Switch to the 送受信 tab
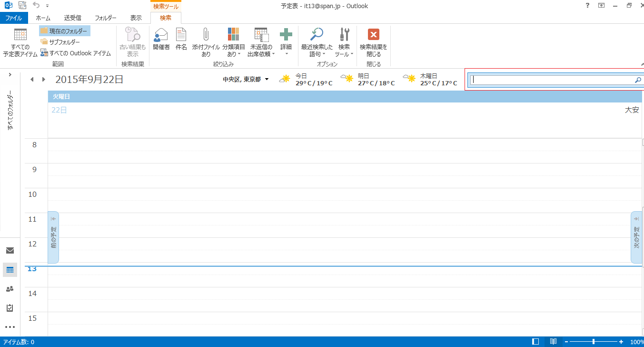This screenshot has width=644, height=347. point(73,18)
